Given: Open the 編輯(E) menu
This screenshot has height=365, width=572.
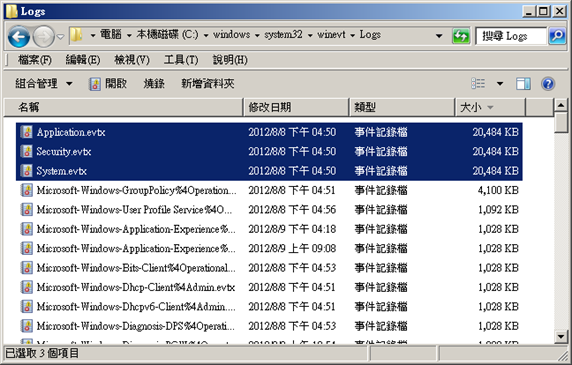Looking at the screenshot, I should tap(83, 60).
